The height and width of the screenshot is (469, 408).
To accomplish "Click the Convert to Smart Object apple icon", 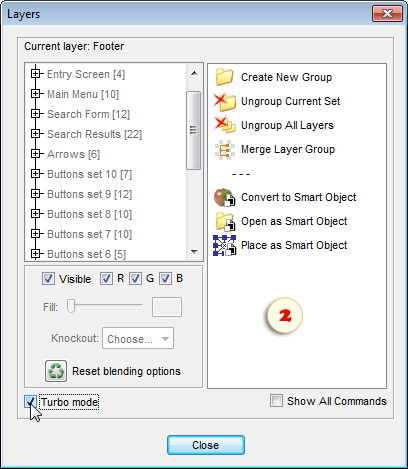I will [x=224, y=197].
